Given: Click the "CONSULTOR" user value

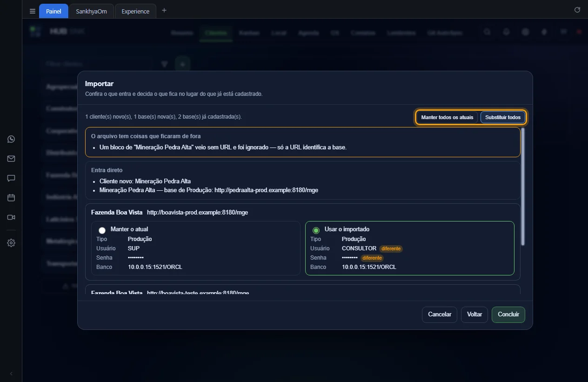Looking at the screenshot, I should [x=359, y=248].
